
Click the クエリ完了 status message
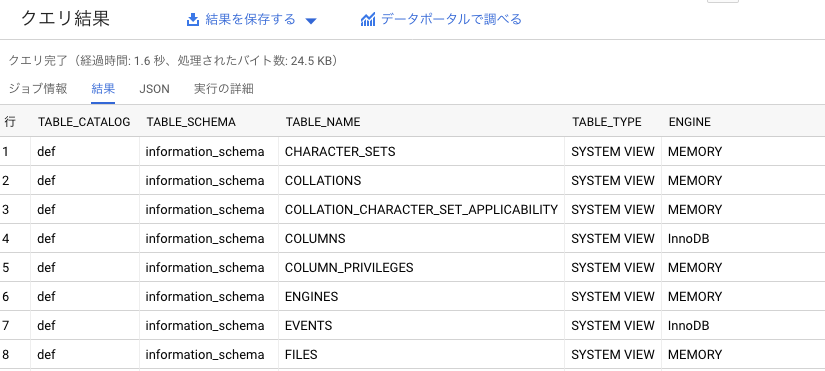pos(173,61)
